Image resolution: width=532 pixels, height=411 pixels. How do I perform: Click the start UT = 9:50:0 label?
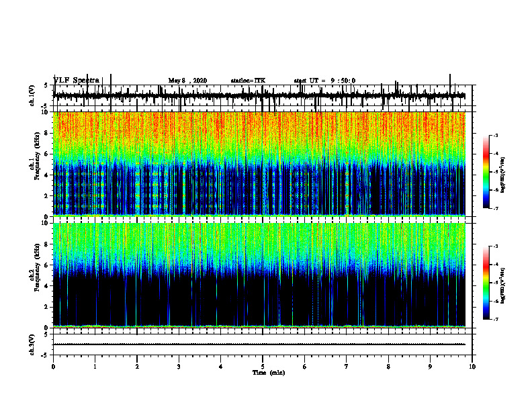(324, 81)
